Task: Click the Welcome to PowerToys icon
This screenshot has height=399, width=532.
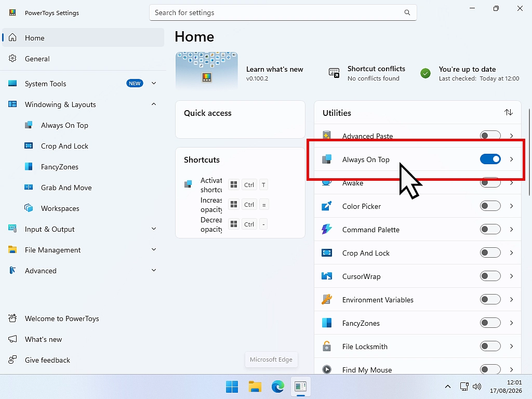Action: pos(12,318)
